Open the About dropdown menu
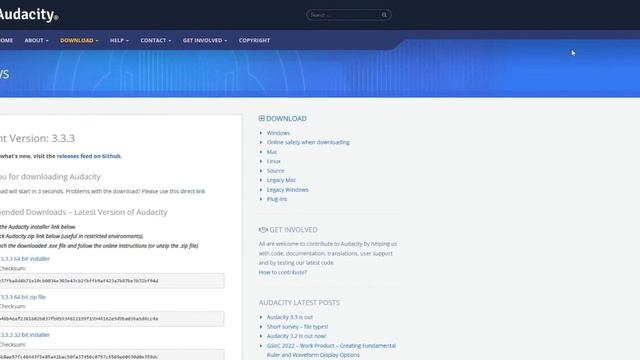 click(x=36, y=40)
